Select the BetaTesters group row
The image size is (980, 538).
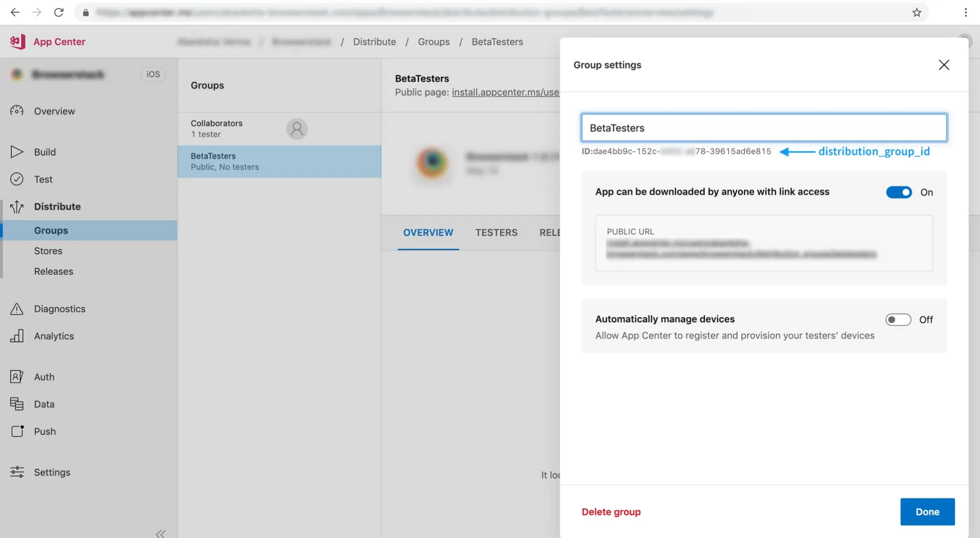coord(279,161)
